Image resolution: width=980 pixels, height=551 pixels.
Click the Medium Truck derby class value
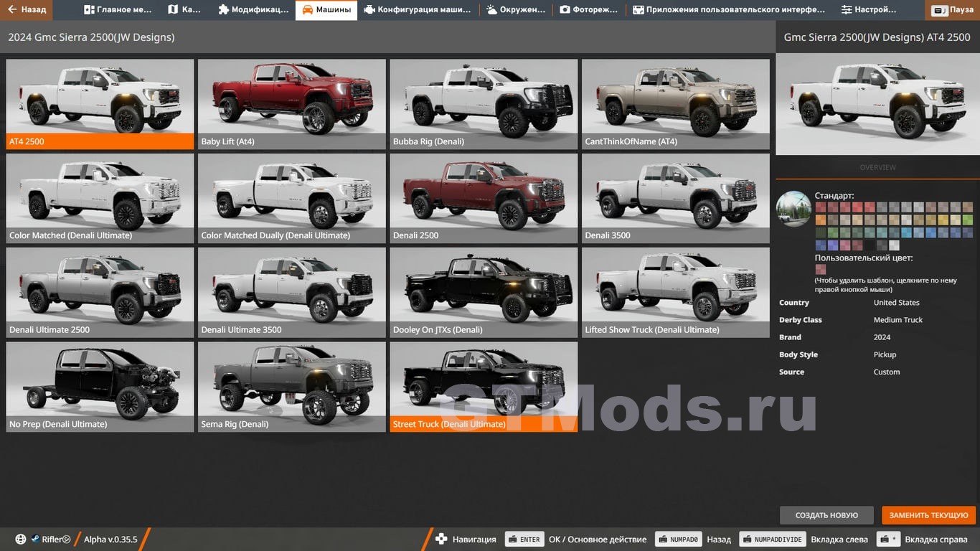[898, 320]
